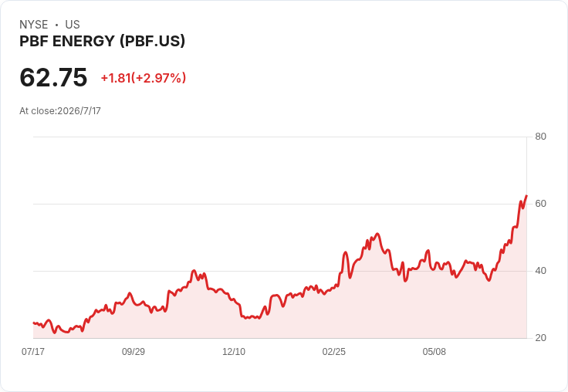The width and height of the screenshot is (568, 392).
Task: Click the price line's starting point above 07/17
Action: point(34,323)
